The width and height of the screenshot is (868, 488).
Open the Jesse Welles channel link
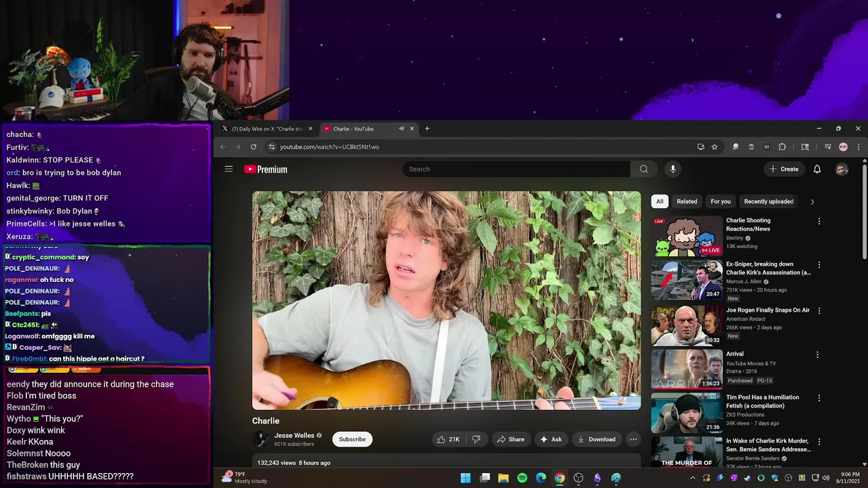tap(294, 435)
